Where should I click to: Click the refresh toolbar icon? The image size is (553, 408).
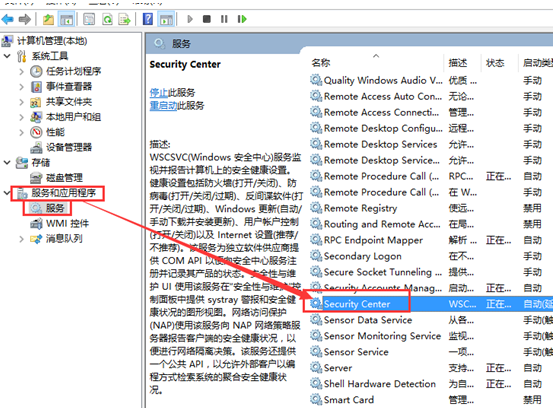(107, 19)
